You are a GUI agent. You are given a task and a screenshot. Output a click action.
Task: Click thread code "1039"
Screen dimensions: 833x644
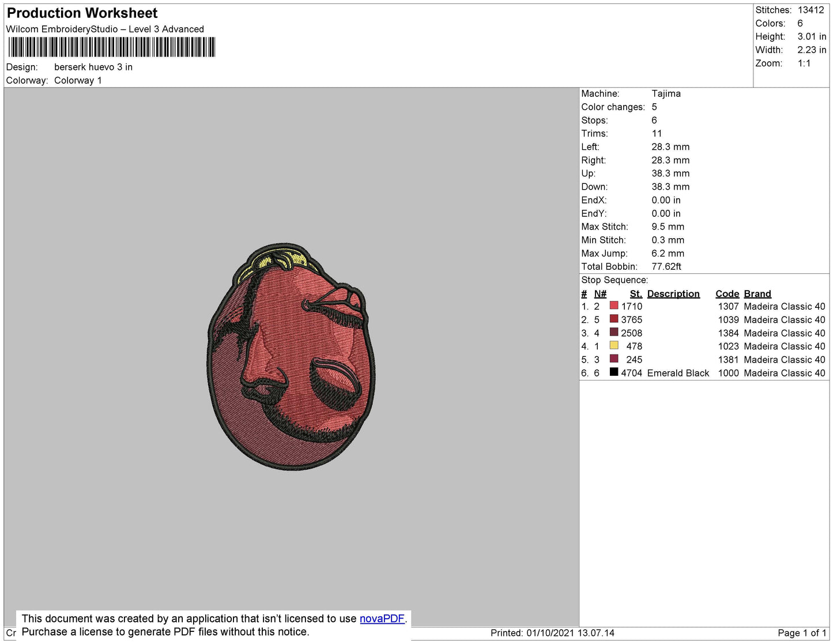point(728,319)
